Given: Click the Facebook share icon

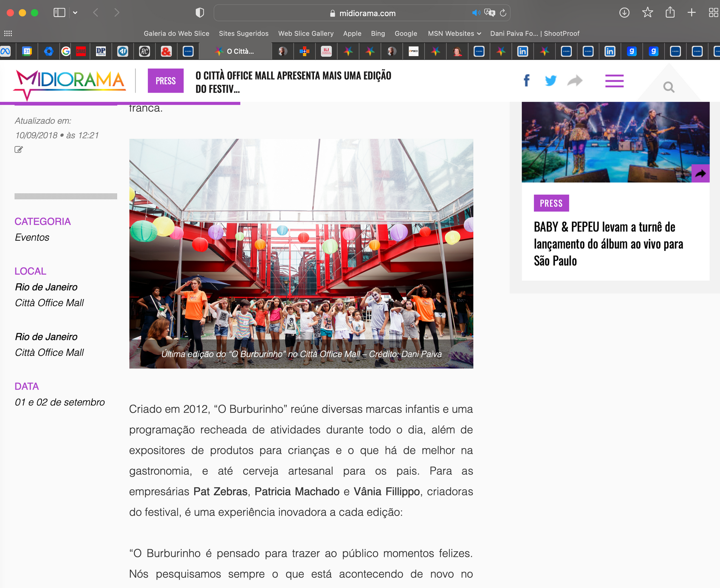Looking at the screenshot, I should click(526, 80).
